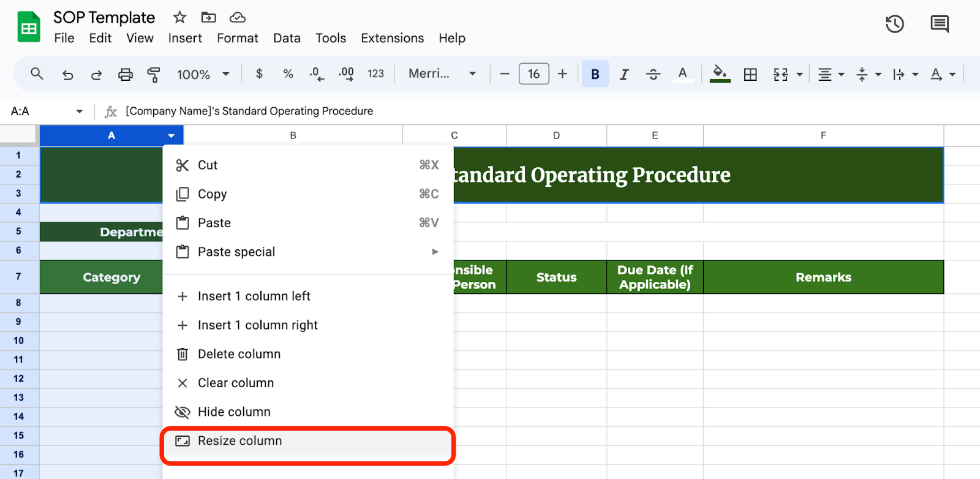Viewport: 980px width, 479px height.
Task: Toggle bold formatting button
Action: (595, 74)
